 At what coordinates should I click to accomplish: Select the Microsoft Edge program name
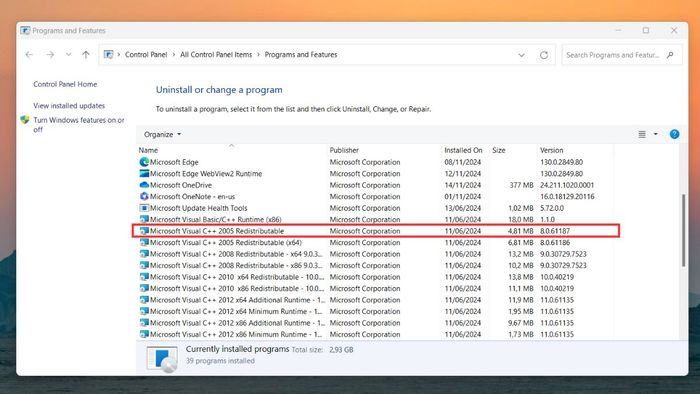pos(174,162)
